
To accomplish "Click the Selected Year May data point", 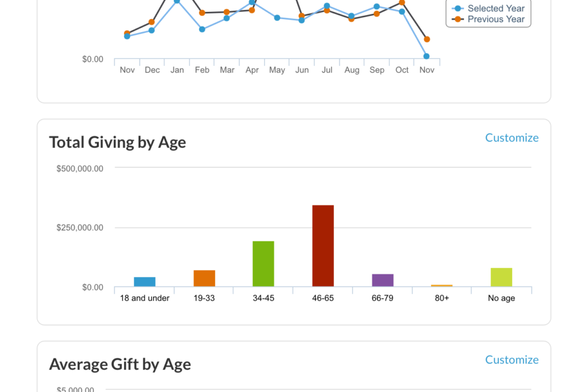I will pyautogui.click(x=277, y=18).
